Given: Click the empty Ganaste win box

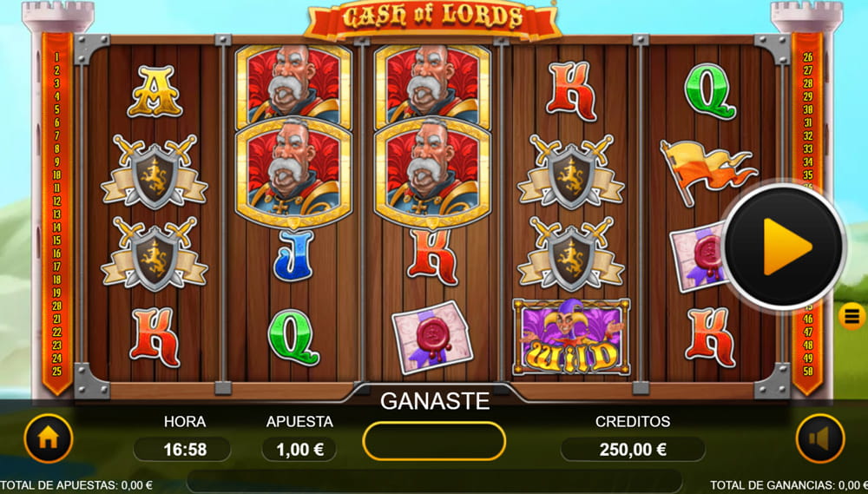Looking at the screenshot, I should coord(434,441).
